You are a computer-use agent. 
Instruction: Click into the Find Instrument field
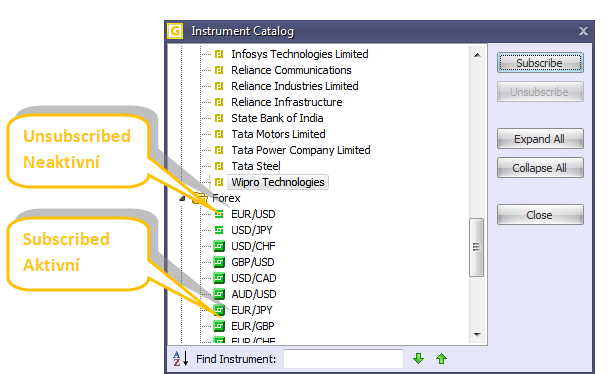343,358
